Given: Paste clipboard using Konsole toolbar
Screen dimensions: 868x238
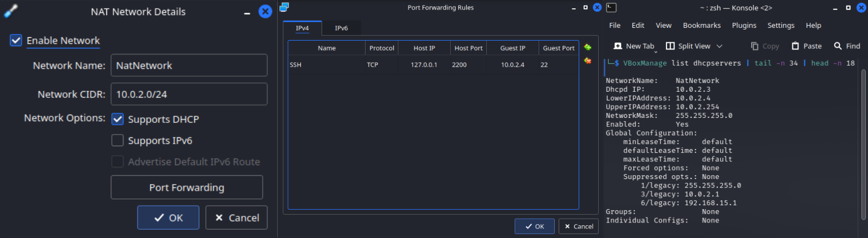Looking at the screenshot, I should (x=807, y=46).
